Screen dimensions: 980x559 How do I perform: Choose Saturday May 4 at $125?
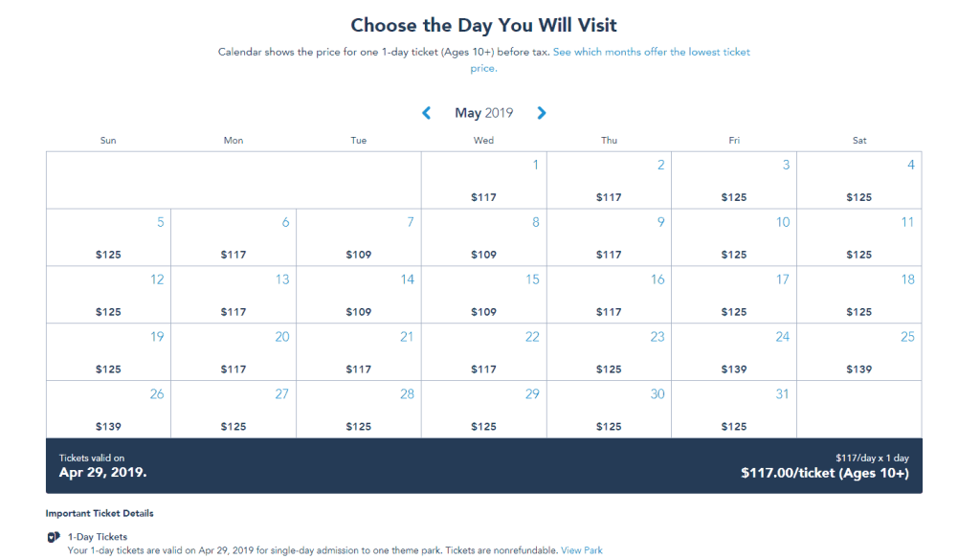click(859, 180)
